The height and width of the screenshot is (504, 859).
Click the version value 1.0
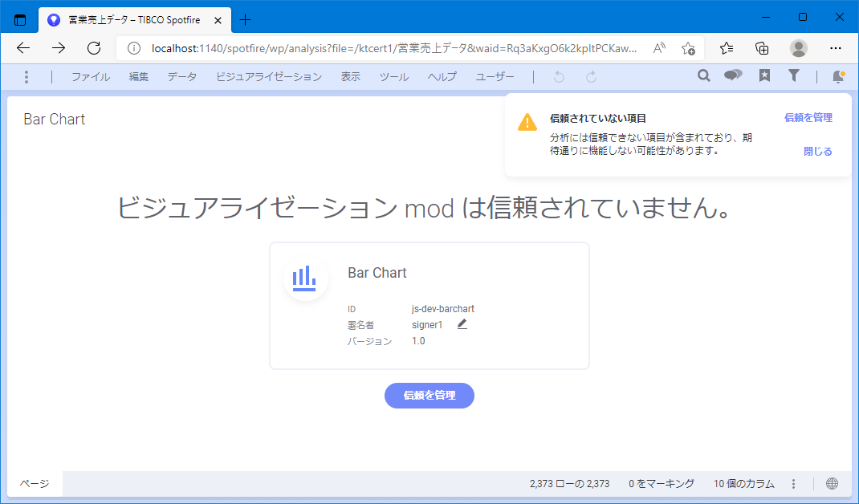tap(418, 341)
